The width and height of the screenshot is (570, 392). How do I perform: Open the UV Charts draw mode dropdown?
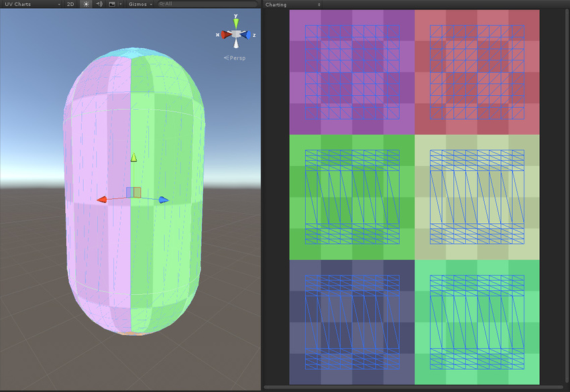(x=31, y=4)
